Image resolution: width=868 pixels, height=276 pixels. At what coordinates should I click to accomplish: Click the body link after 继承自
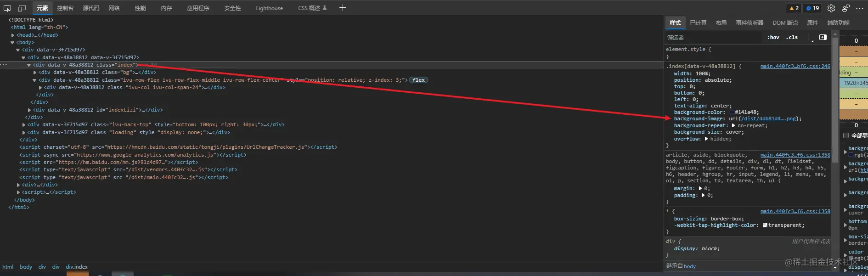[x=689, y=266]
